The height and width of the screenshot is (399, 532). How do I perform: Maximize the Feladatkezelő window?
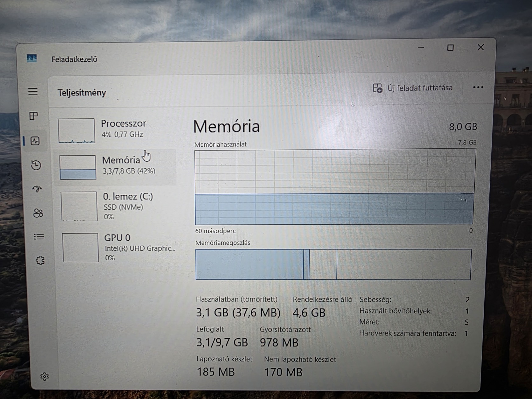pos(450,48)
